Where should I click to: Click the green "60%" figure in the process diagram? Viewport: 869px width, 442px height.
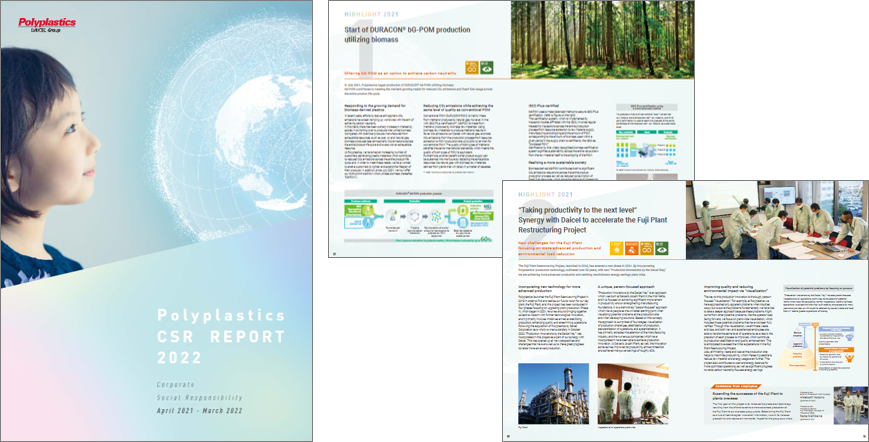pos(486,239)
